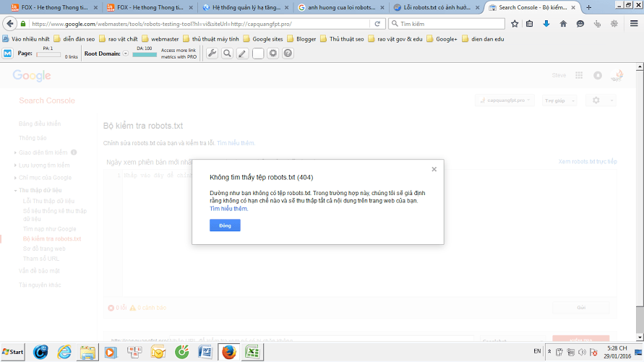
Task: Click domain authority DA 100 bar
Action: click(144, 55)
